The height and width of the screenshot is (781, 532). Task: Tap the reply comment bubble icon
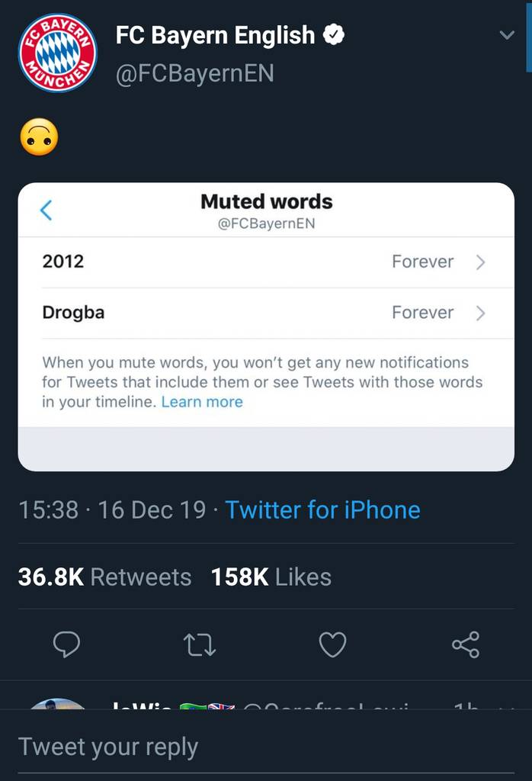[x=68, y=645]
